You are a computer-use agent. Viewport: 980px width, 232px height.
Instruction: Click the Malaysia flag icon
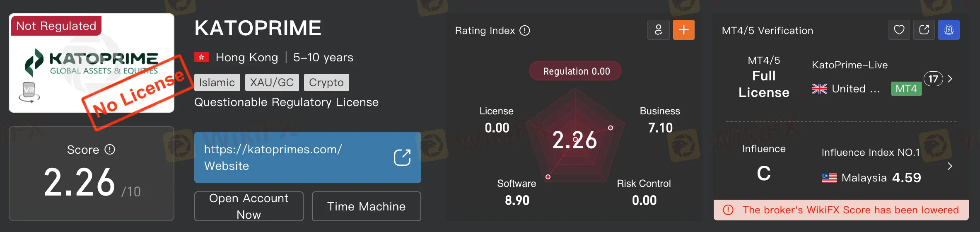(x=829, y=178)
